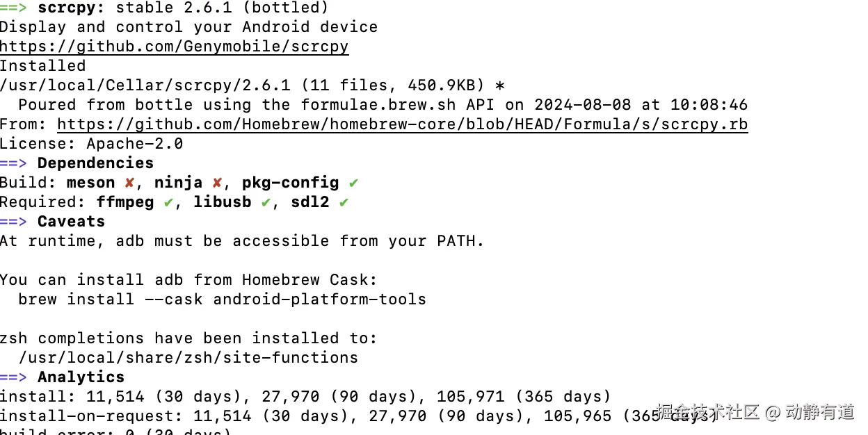This screenshot has width=868, height=435.
Task: Click the red cross after ninja
Action: click(x=217, y=183)
